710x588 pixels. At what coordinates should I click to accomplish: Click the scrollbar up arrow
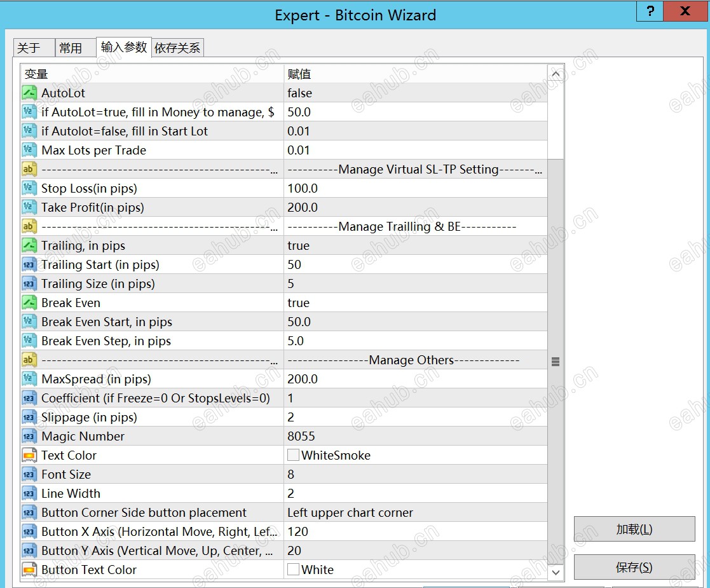[x=556, y=74]
